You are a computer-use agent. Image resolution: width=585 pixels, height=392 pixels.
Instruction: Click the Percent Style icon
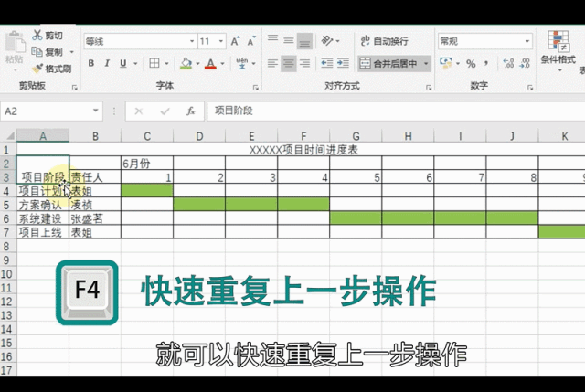471,64
